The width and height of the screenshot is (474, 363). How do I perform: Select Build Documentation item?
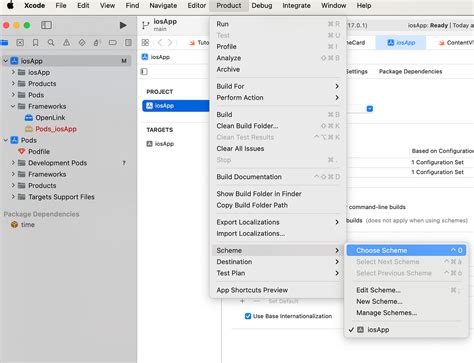(x=278, y=177)
